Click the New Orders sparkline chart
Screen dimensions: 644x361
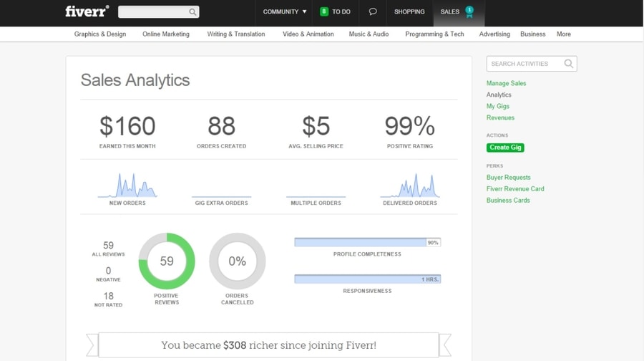127,186
